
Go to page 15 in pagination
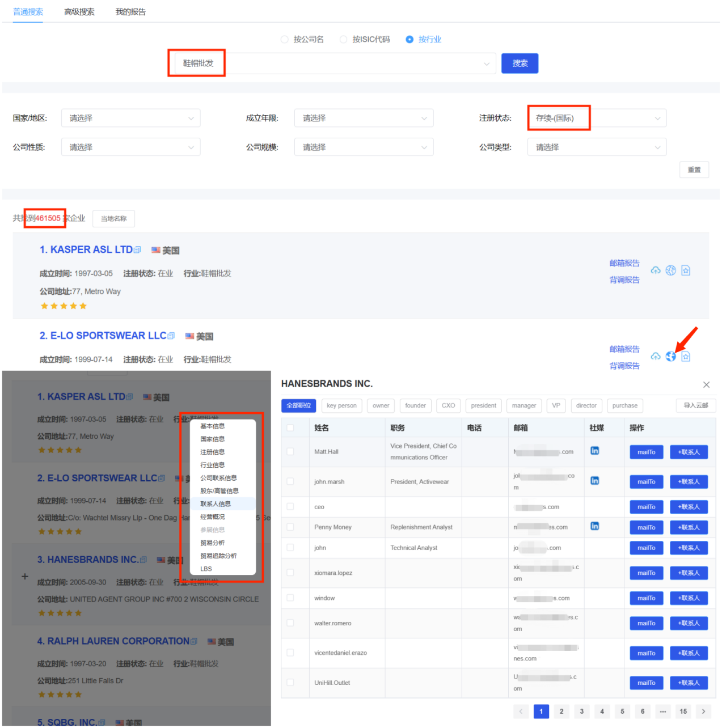[683, 712]
